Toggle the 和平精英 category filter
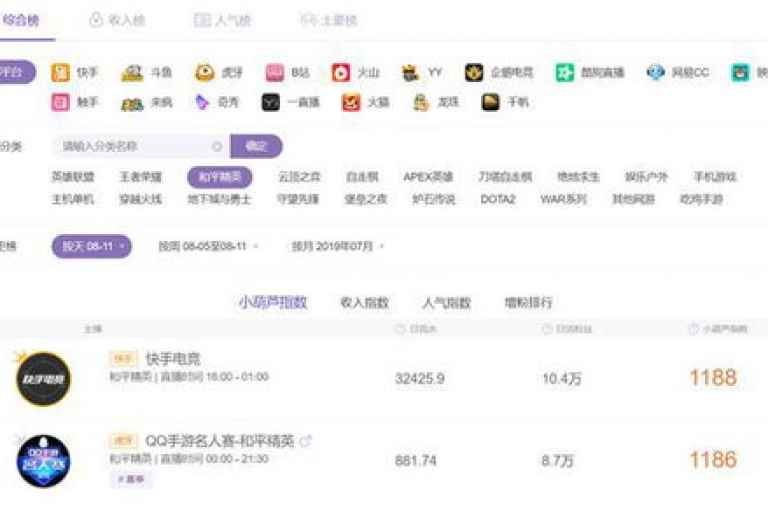The width and height of the screenshot is (768, 510). (220, 177)
